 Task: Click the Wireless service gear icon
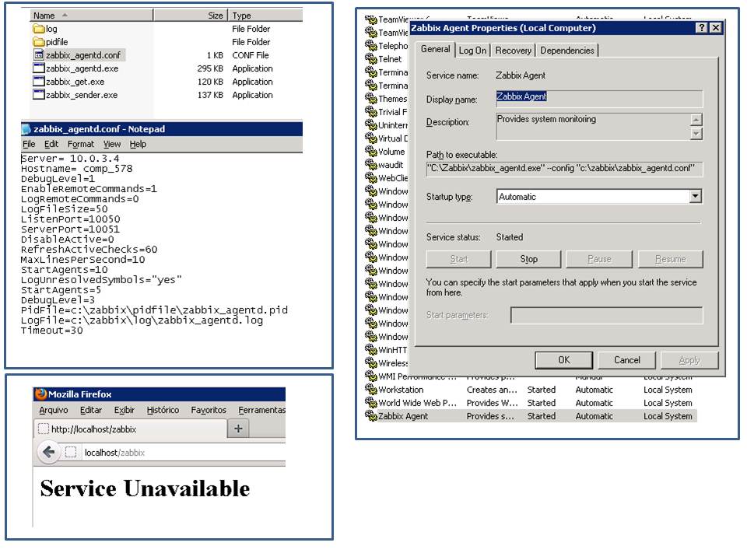371,363
